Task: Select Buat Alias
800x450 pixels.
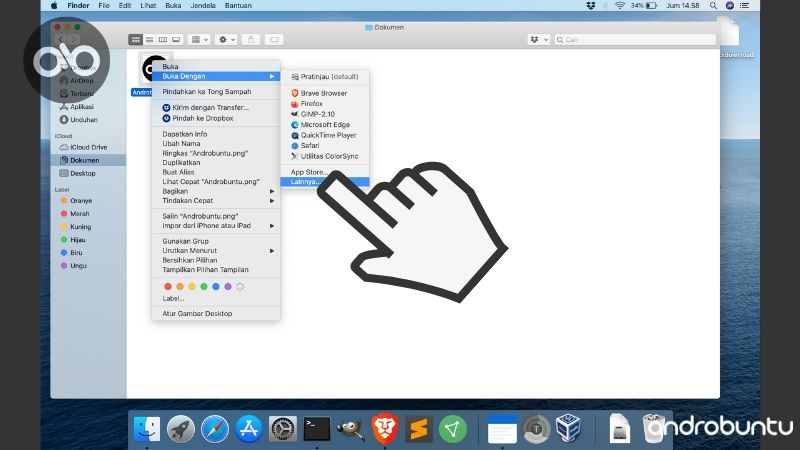Action: (216, 172)
